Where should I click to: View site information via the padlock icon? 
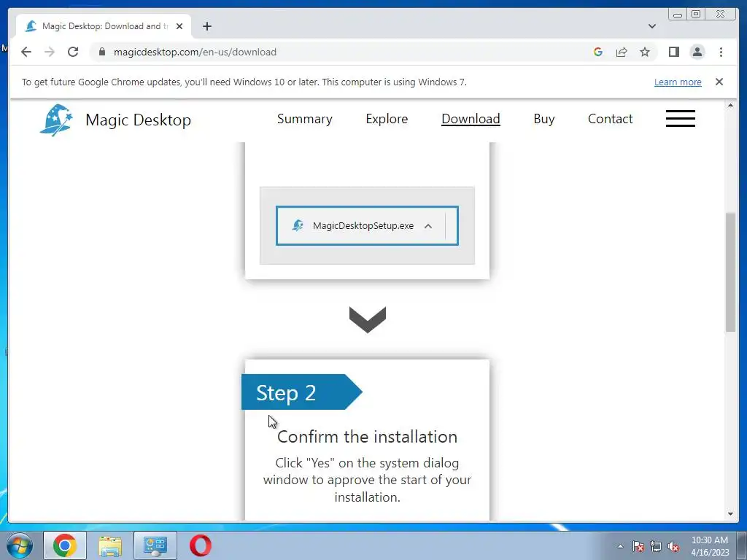pyautogui.click(x=101, y=52)
